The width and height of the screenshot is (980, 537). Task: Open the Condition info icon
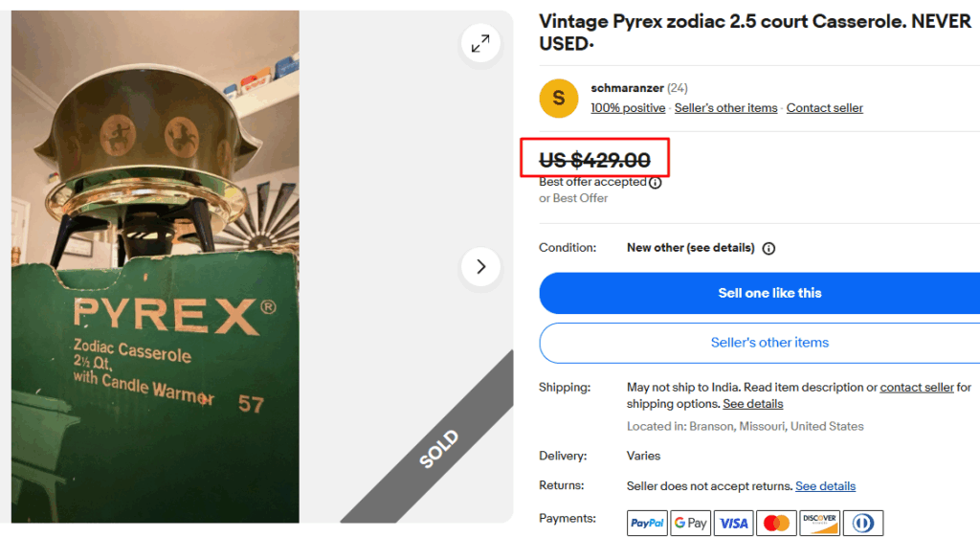[x=768, y=248]
